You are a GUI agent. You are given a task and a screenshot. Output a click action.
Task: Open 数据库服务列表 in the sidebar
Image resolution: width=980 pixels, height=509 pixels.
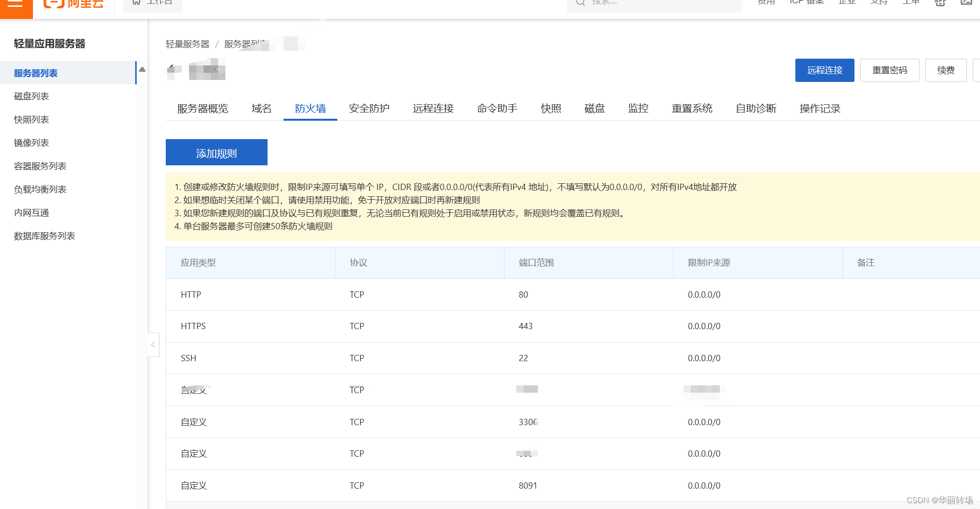coord(45,236)
